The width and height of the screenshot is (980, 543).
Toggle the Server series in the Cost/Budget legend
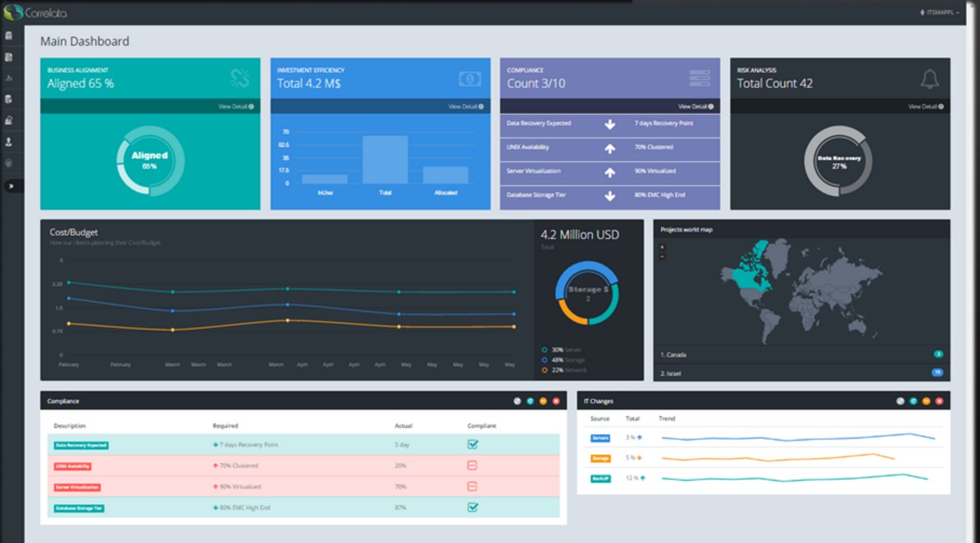point(562,349)
